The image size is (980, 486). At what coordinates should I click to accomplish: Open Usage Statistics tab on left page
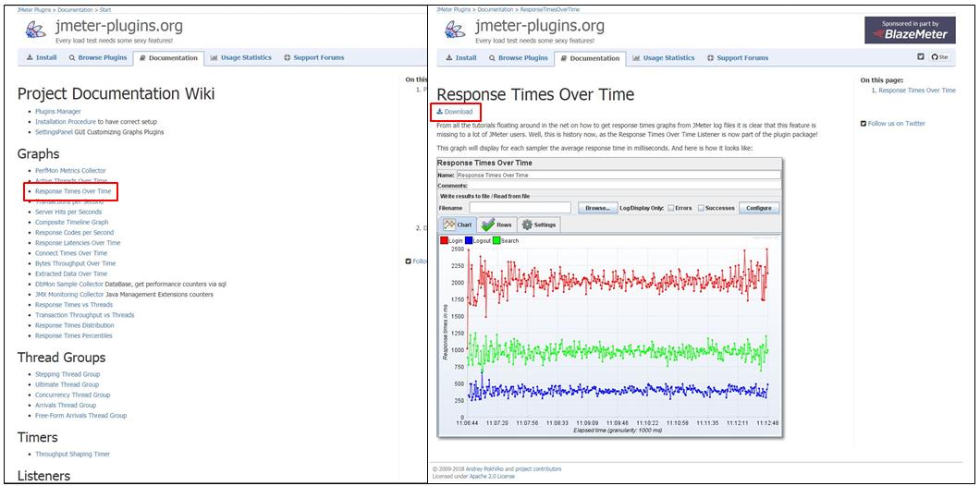pyautogui.click(x=241, y=57)
